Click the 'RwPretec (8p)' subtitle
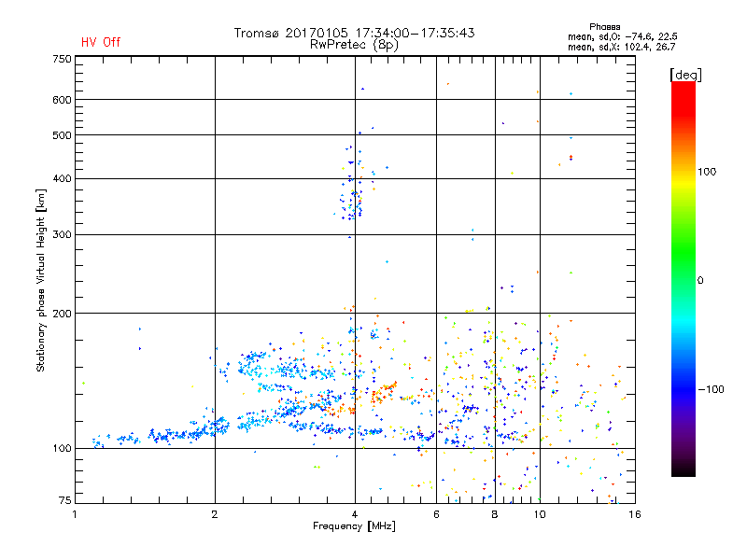747x560 pixels. 354,45
